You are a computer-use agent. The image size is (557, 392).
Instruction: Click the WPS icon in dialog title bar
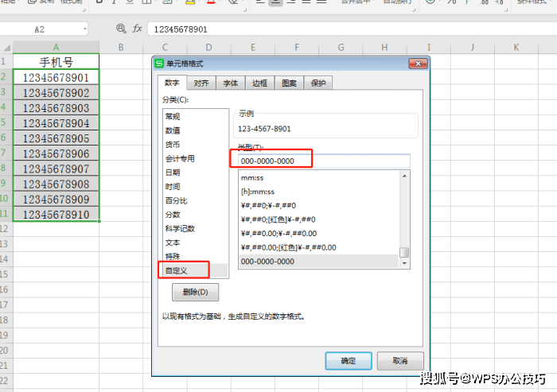click(x=159, y=64)
